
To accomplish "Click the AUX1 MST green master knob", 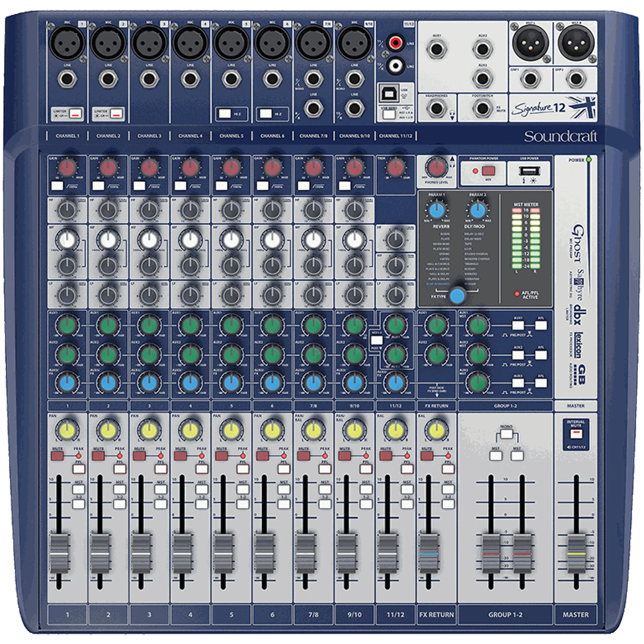I will [x=477, y=326].
